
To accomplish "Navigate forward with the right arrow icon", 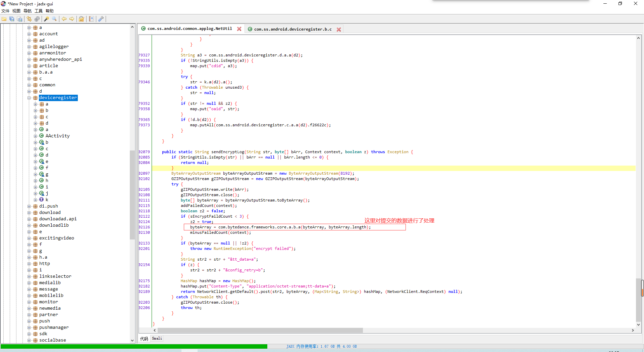I will (71, 19).
